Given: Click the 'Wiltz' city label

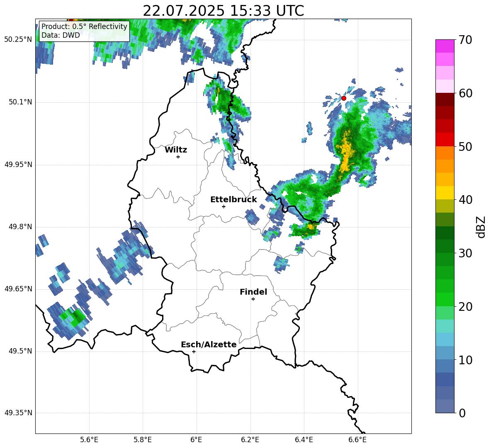Looking at the screenshot, I should tap(176, 150).
